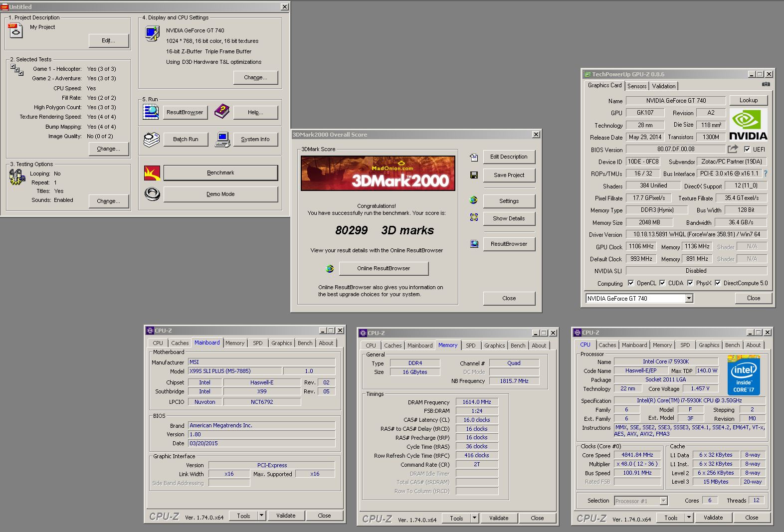Toggle the UEFI checkbox in GPU-Z

click(x=747, y=149)
